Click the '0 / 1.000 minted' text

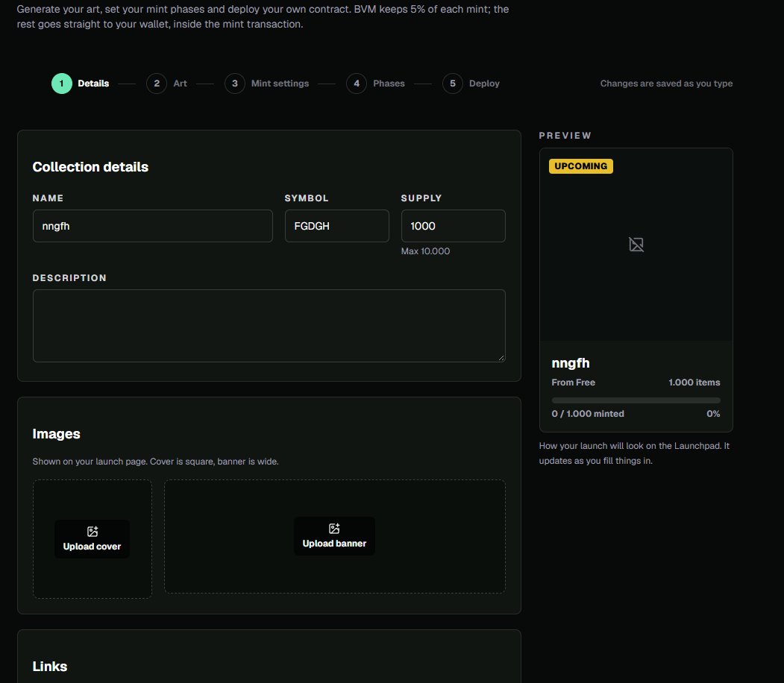pos(588,414)
